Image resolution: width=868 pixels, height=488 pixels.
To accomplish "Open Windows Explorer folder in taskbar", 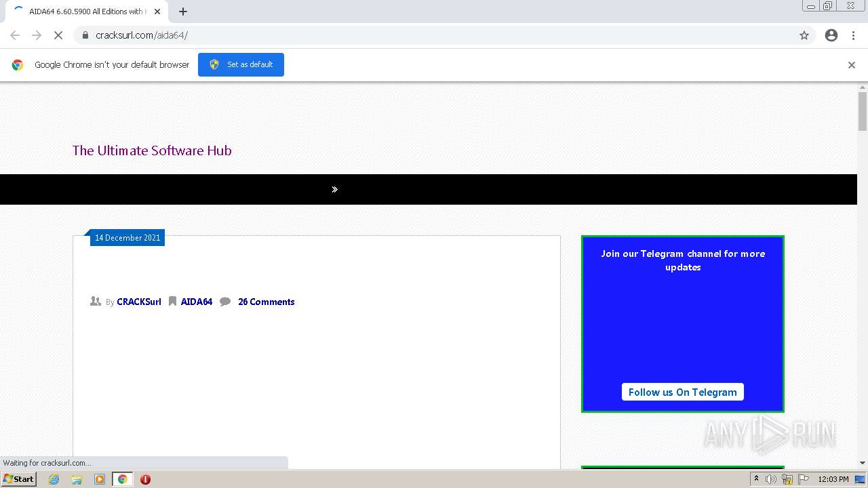I will (77, 479).
